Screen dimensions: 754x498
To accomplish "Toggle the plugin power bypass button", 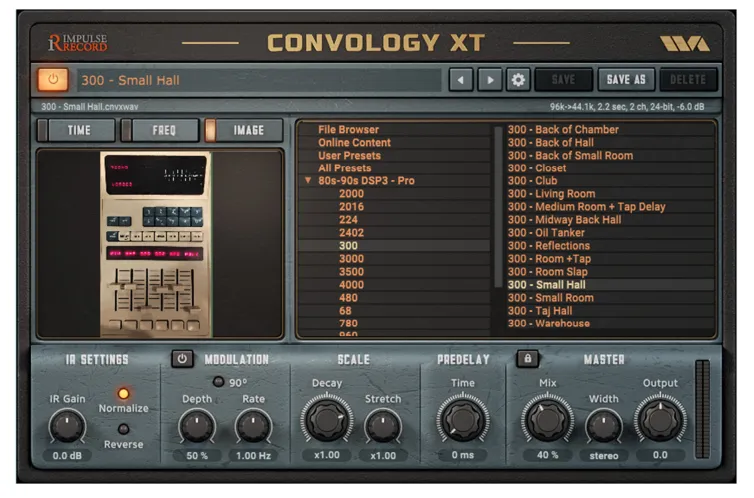I will point(53,79).
